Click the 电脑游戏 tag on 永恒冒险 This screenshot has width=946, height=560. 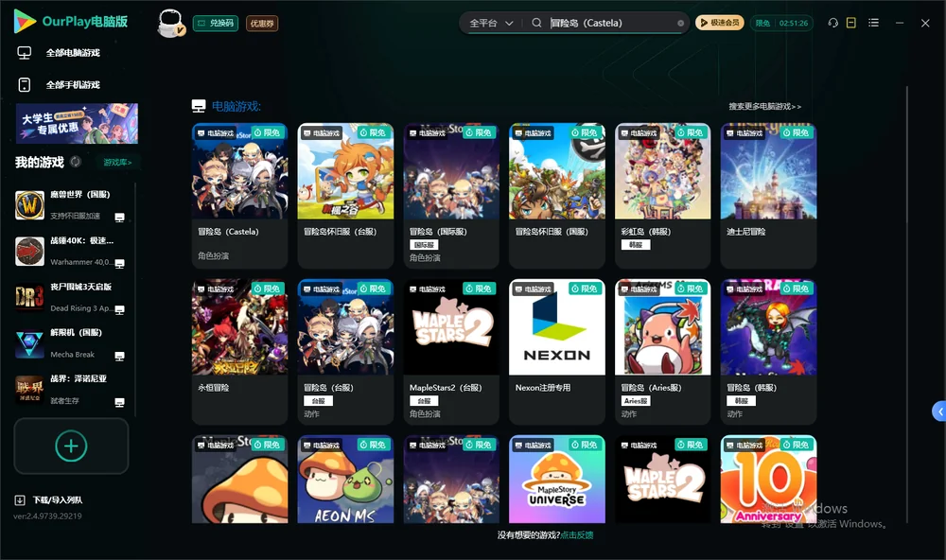pyautogui.click(x=216, y=289)
